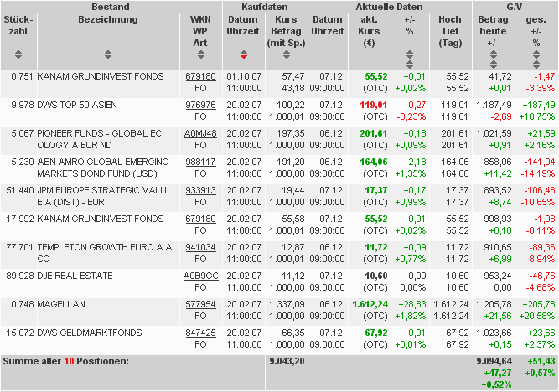559x392 pixels.
Task: Sort by Bezeichnung column arrows
Action: pyautogui.click(x=108, y=54)
